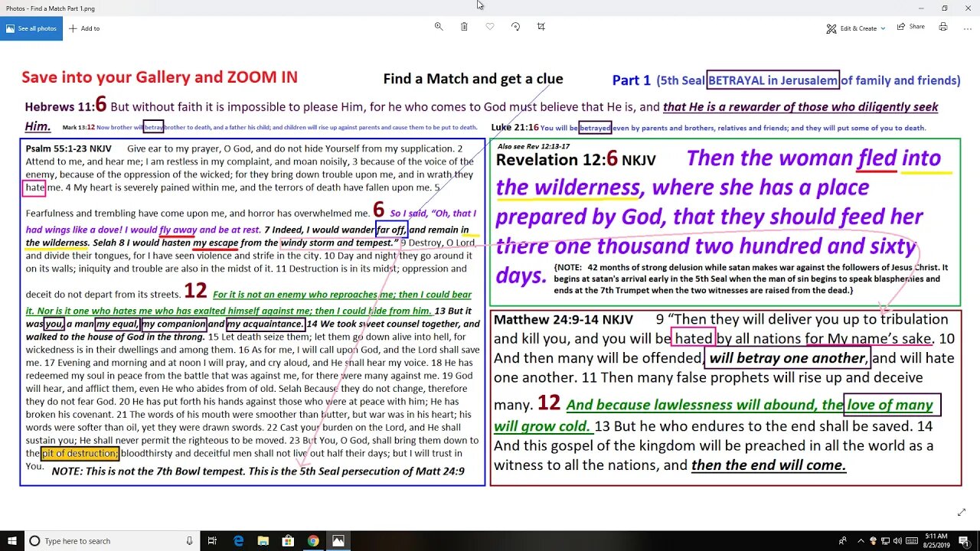Click Add to album button

click(84, 28)
